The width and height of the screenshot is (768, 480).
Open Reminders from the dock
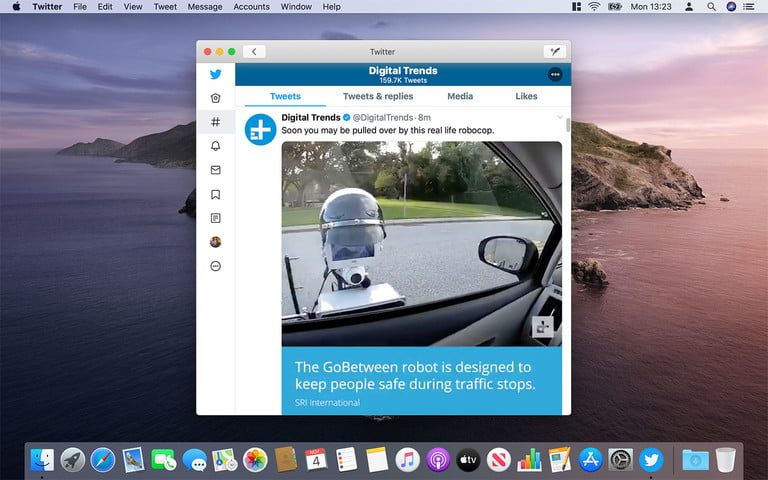347,460
